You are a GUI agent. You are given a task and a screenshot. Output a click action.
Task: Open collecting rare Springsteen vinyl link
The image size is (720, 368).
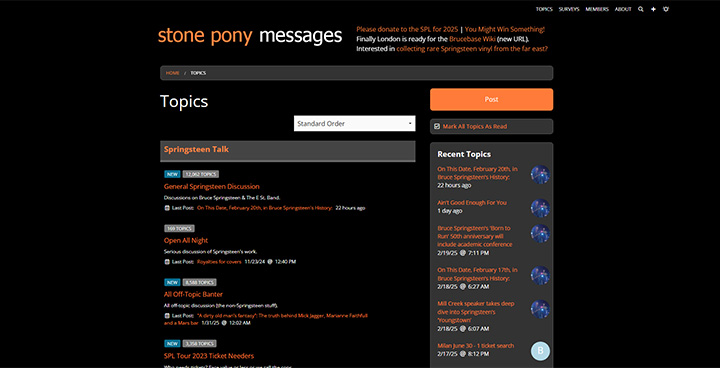(472, 48)
